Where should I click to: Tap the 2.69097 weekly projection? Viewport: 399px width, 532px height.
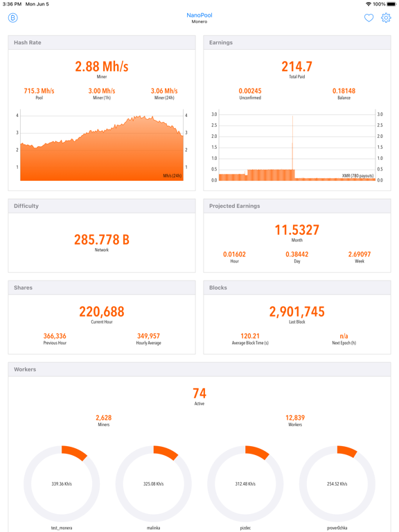360,254
